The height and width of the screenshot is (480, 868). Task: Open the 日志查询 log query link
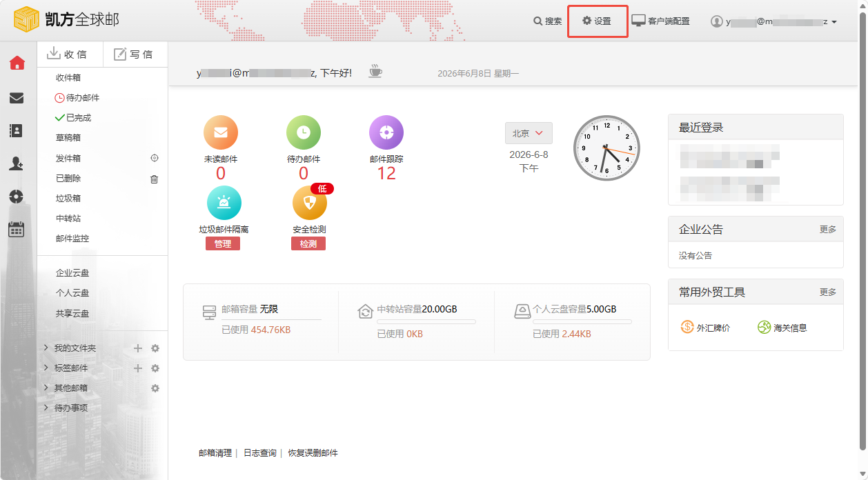pos(260,453)
